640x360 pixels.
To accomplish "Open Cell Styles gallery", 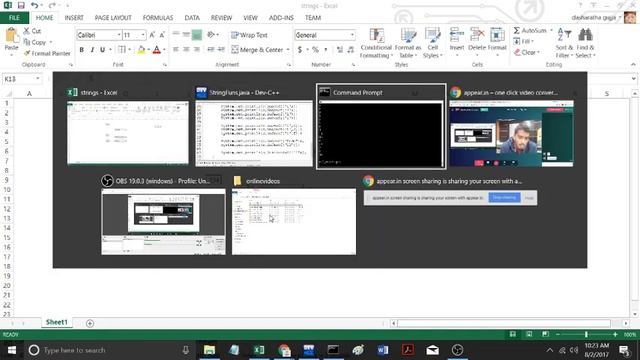I will [433, 43].
